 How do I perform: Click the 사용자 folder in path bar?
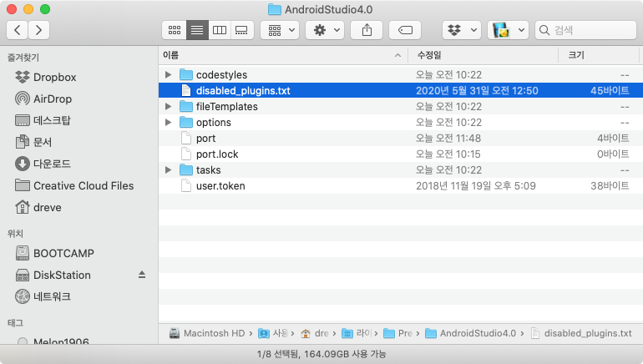tap(273, 333)
